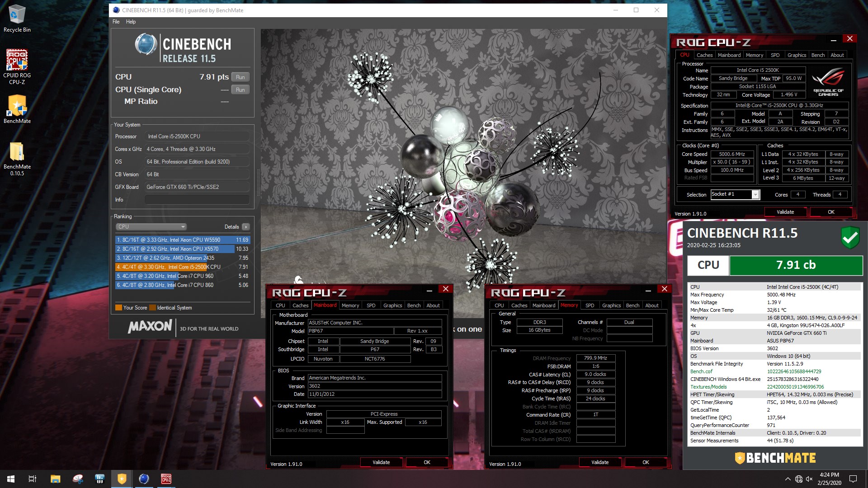868x488 pixels.
Task: Open Bench tab in top CPU-Z window
Action: pos(818,55)
